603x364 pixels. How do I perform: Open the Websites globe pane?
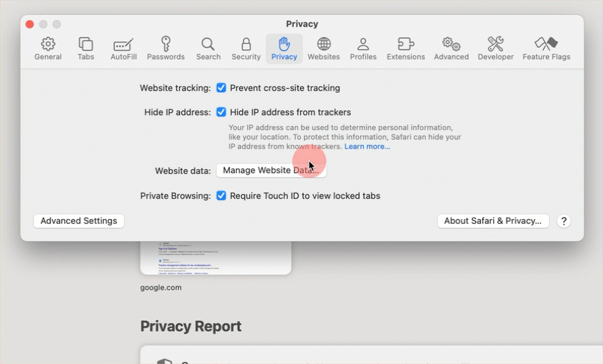click(x=324, y=49)
